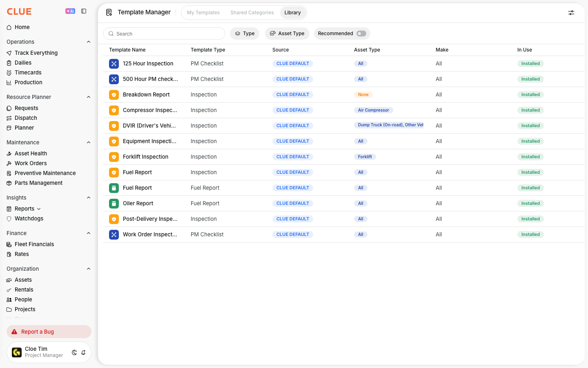Click the AI assistant badge icon

(70, 11)
